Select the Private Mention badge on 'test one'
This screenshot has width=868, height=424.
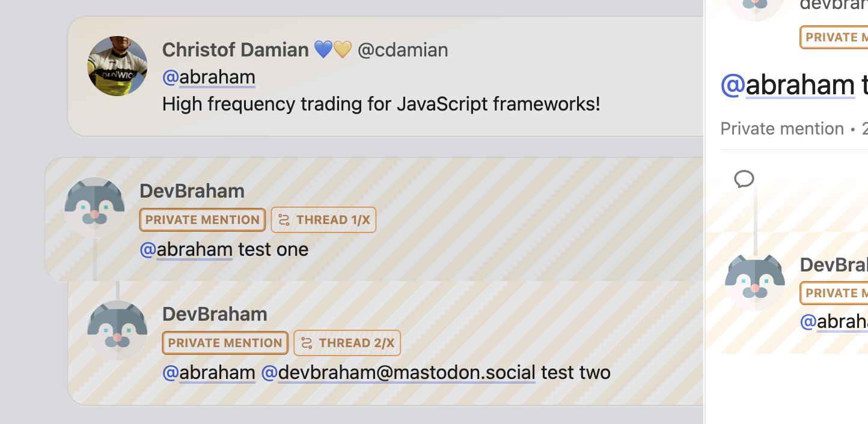[203, 220]
